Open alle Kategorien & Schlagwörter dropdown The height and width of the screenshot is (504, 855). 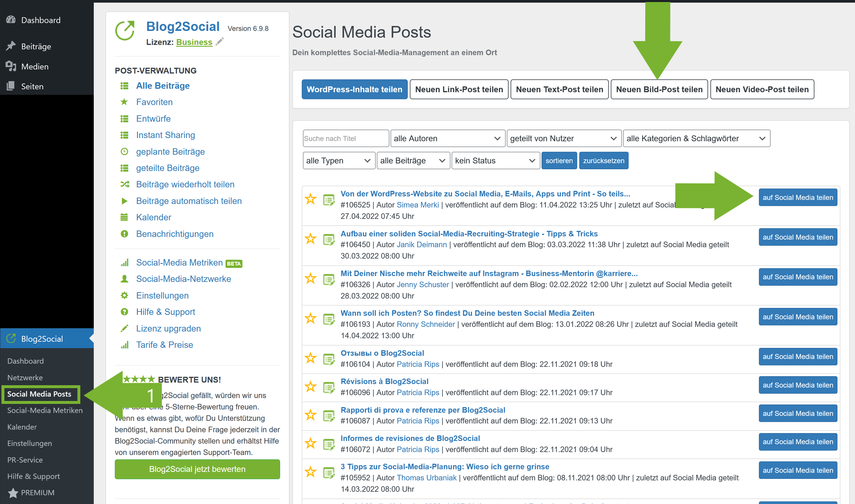697,139
